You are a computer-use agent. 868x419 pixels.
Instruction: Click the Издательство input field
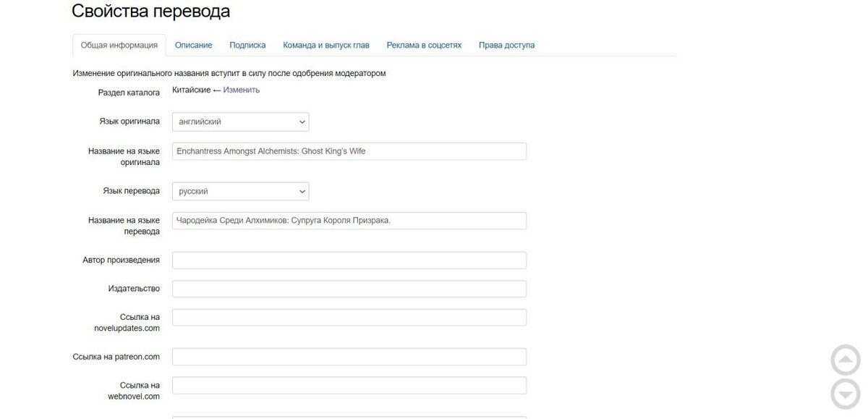349,288
